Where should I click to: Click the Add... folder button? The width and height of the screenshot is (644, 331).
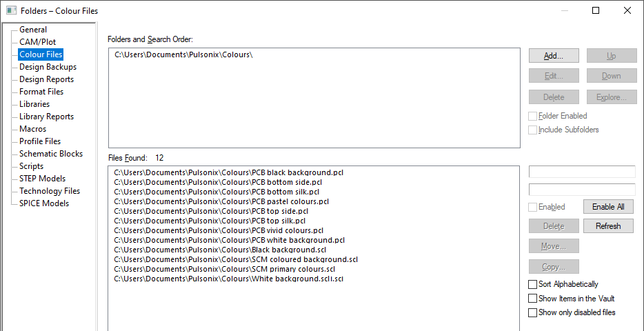[554, 56]
